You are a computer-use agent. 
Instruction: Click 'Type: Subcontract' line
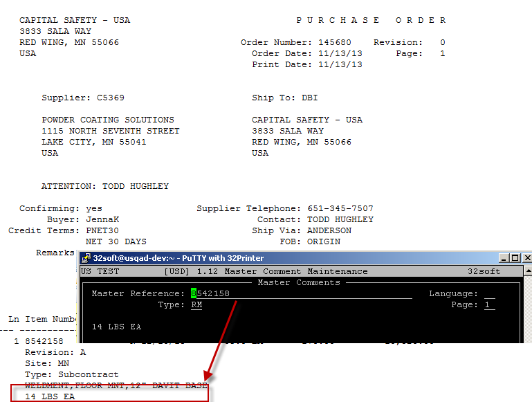coord(72,374)
